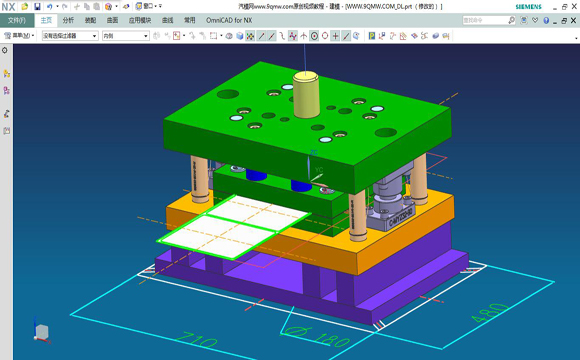This screenshot has height=360, width=580.
Task: Toggle the snap point enable button
Action: pos(250,36)
